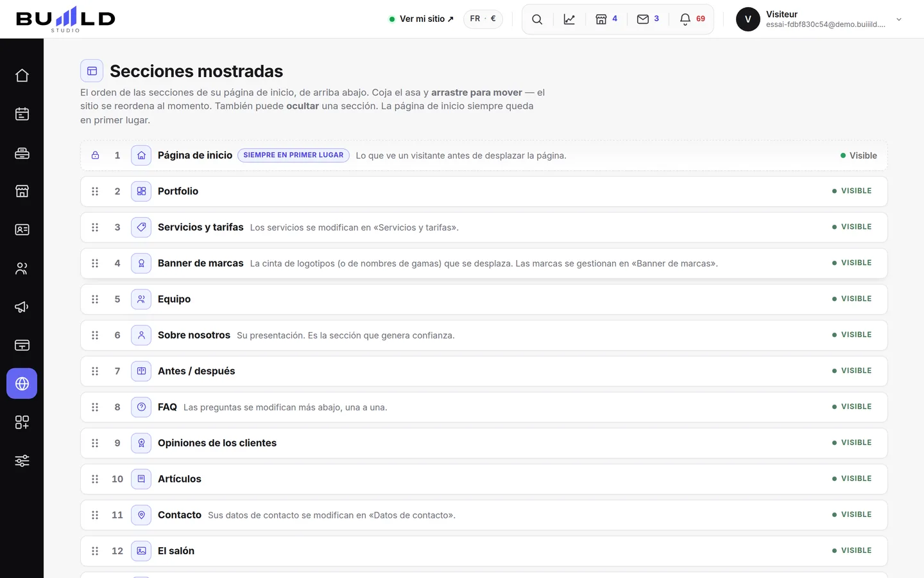Click the Opiniones de los clientes award icon
924x578 pixels.
click(x=141, y=443)
